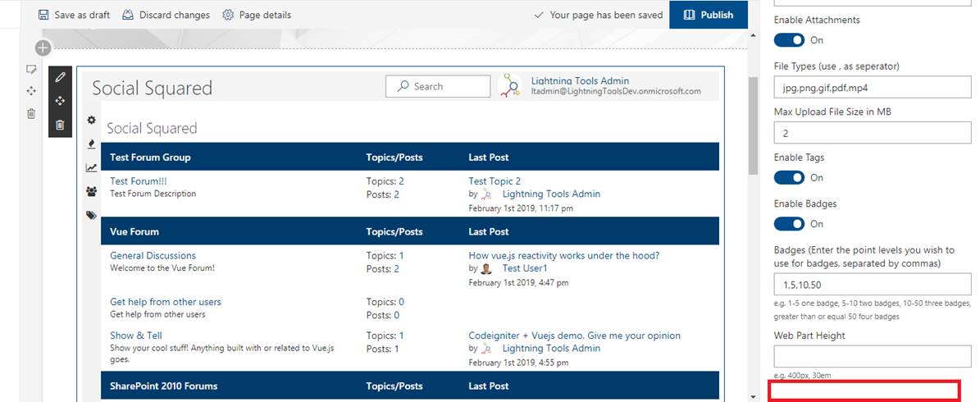
Task: Click the Publish button
Action: coord(708,15)
